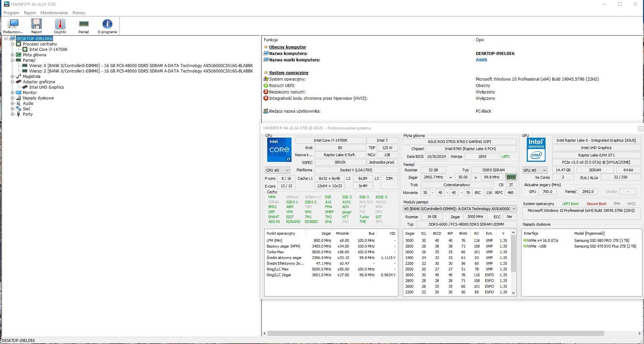Expand the Płyta główna tree node
The image size is (644, 344).
(x=12, y=55)
